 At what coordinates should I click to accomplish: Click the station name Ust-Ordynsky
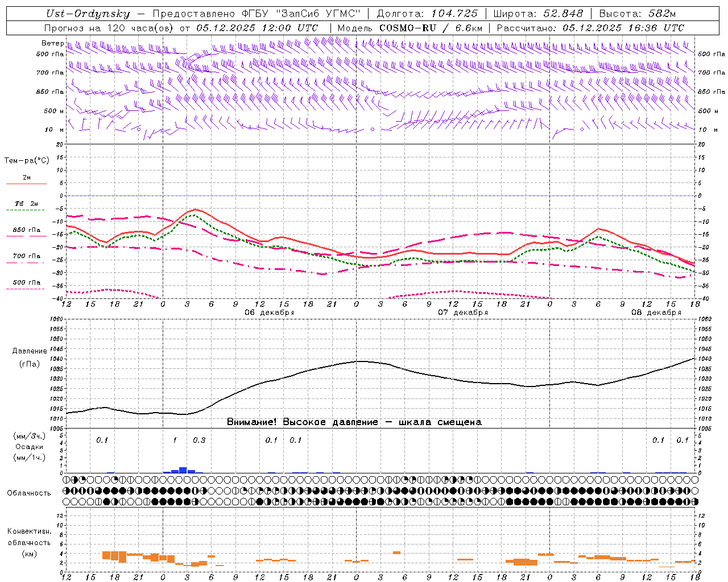[88, 14]
